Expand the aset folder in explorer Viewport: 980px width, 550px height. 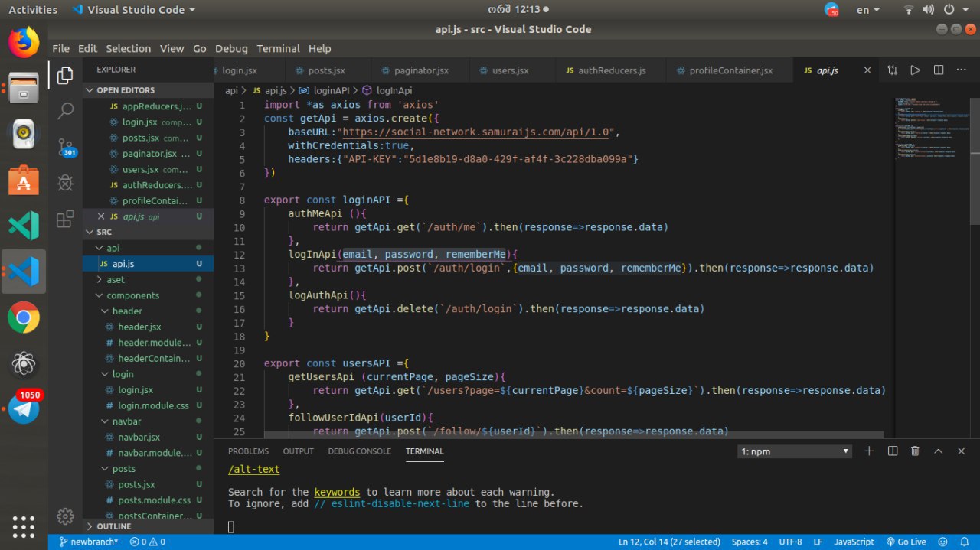pyautogui.click(x=116, y=280)
